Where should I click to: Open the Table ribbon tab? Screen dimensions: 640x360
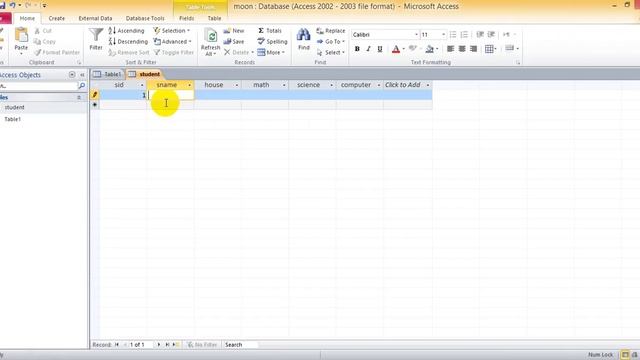point(214,18)
